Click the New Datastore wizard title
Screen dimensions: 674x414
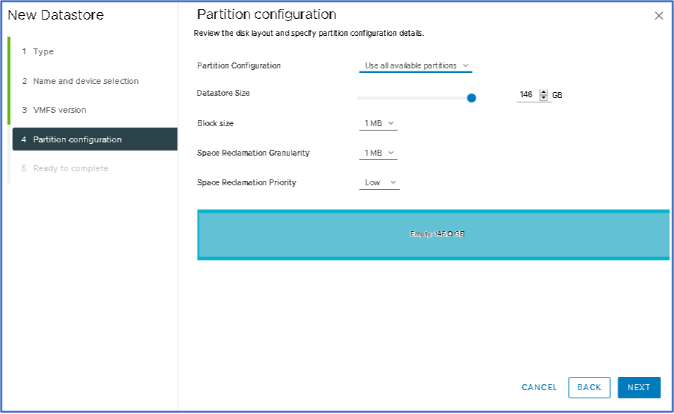pyautogui.click(x=56, y=16)
